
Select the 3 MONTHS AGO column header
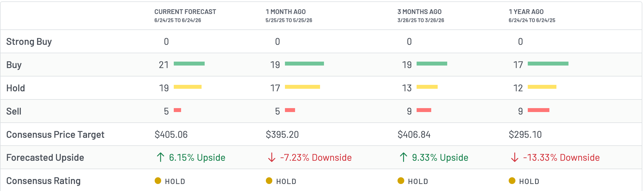click(419, 12)
